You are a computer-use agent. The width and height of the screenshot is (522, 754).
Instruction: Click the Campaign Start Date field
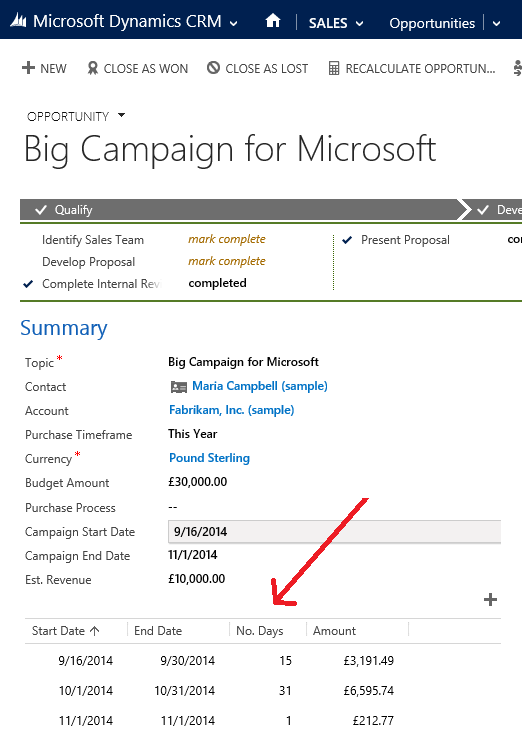pyautogui.click(x=334, y=531)
